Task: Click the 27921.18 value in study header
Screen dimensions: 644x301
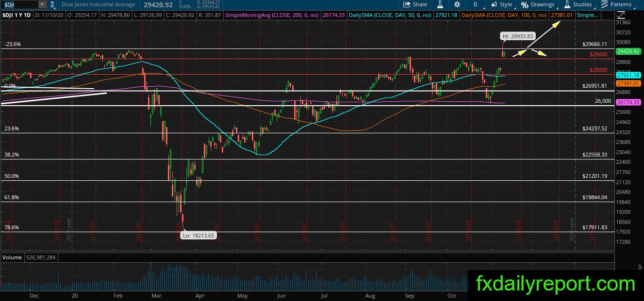Action: pyautogui.click(x=447, y=16)
